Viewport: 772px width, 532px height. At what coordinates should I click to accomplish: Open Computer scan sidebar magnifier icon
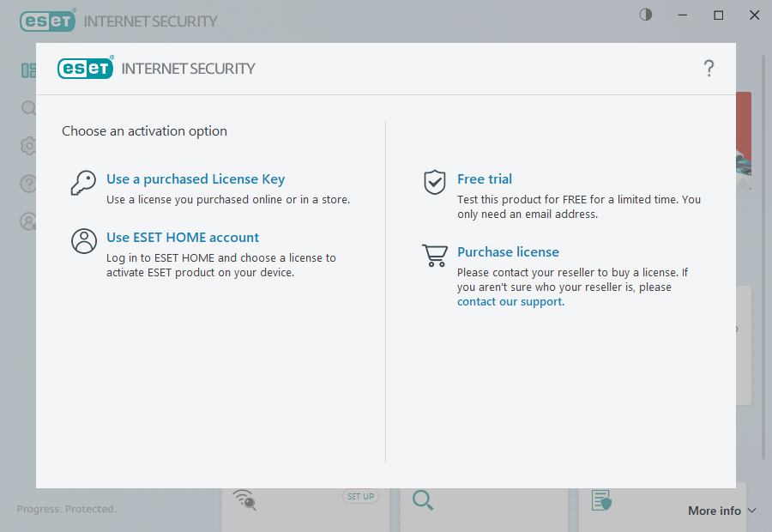28,108
